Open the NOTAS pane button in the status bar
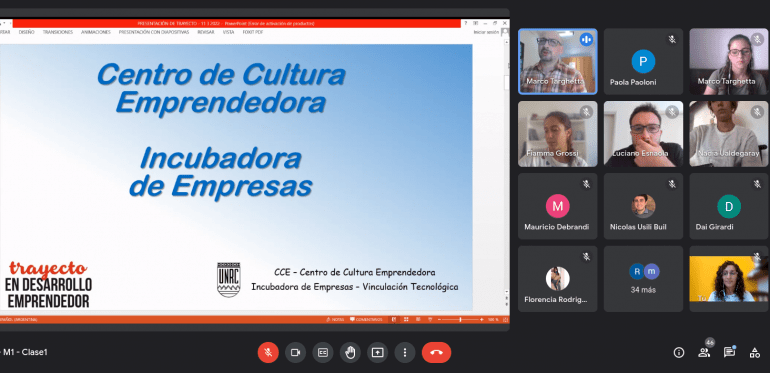770x373 pixels. point(335,320)
